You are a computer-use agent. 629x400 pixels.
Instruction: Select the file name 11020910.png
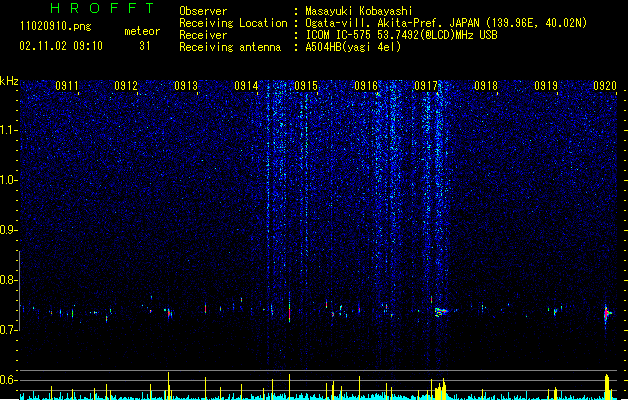55,27
